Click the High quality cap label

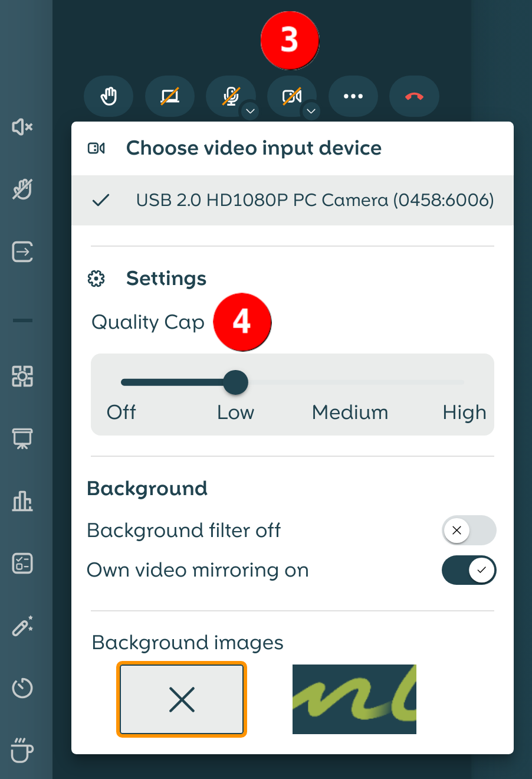[464, 412]
